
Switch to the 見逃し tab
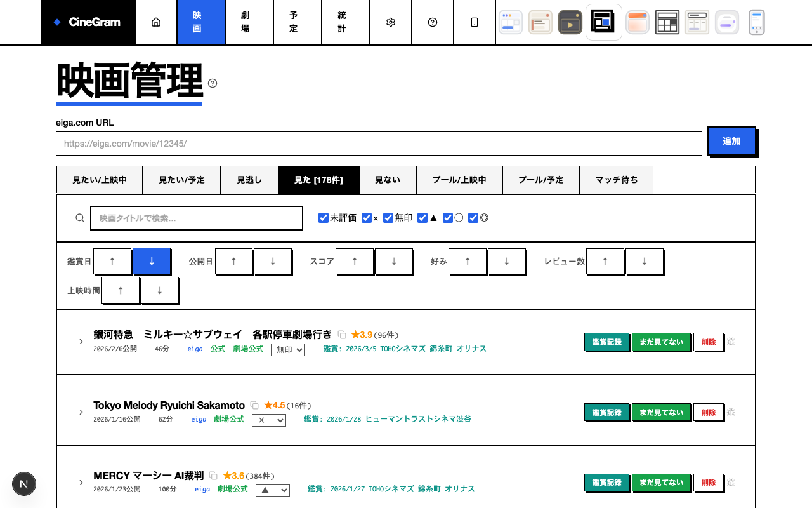coord(249,180)
